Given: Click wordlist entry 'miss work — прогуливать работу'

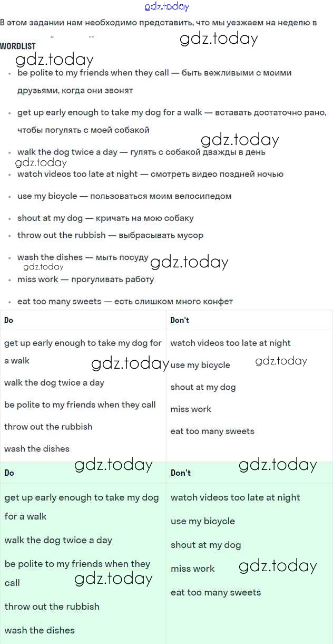Looking at the screenshot, I should 85,280.
